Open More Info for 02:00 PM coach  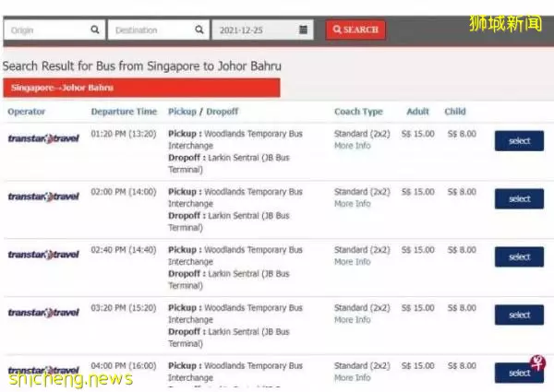[x=353, y=204]
